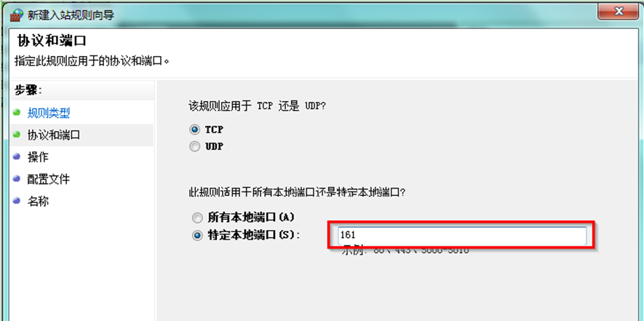644x321 pixels.
Task: Click the firewall wizard icon in title bar
Action: [17, 15]
